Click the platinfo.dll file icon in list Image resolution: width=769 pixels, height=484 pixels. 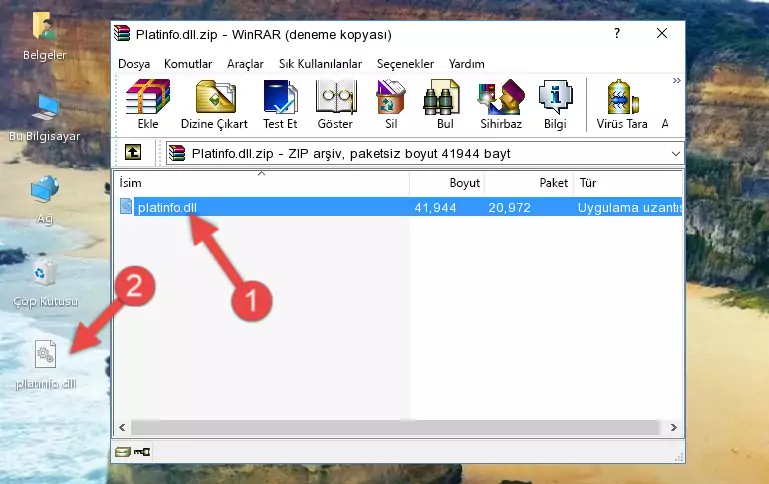pyautogui.click(x=126, y=206)
